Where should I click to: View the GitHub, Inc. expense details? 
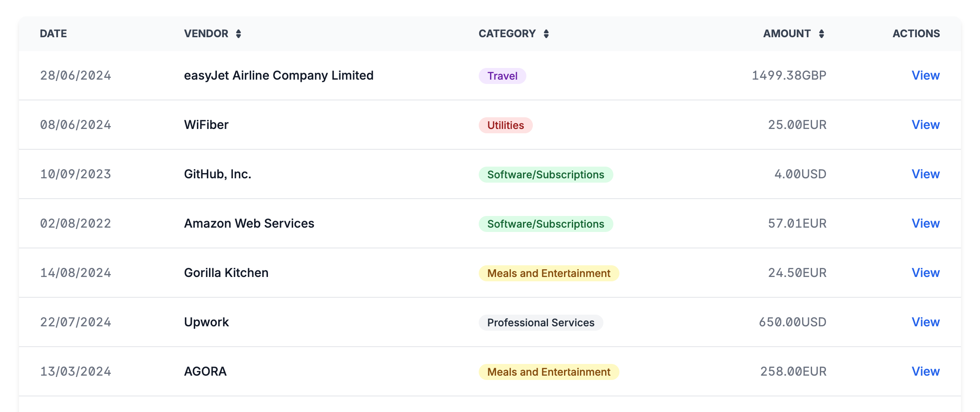coord(925,174)
